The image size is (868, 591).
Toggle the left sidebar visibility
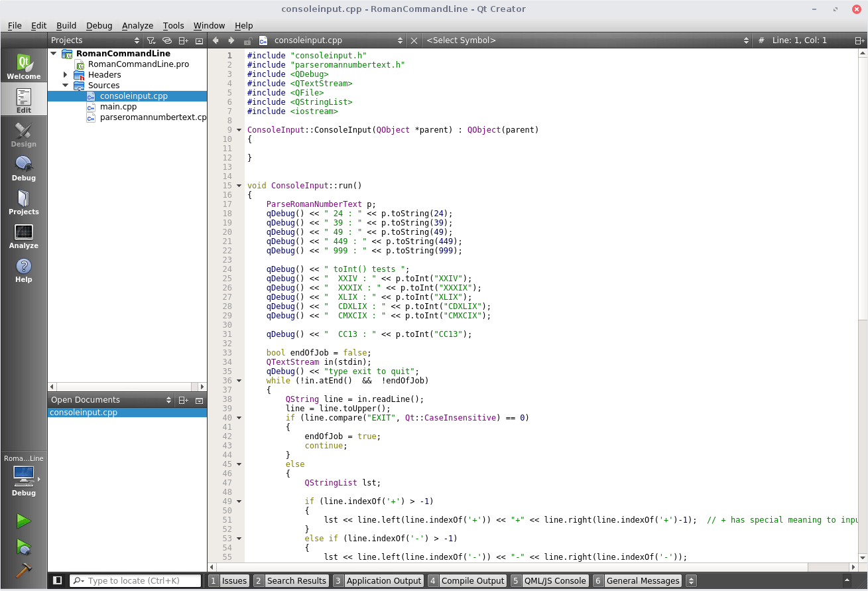[x=57, y=580]
